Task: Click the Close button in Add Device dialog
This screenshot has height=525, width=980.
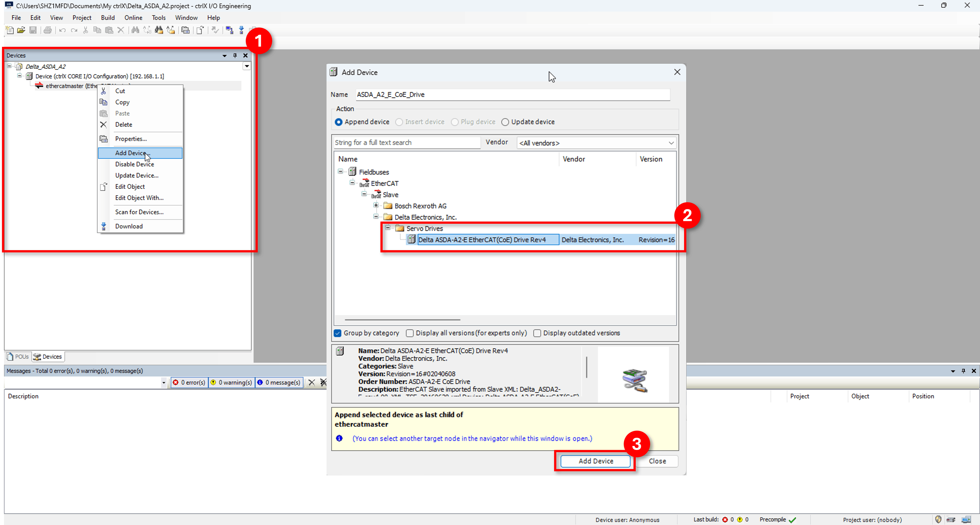Action: pyautogui.click(x=657, y=461)
